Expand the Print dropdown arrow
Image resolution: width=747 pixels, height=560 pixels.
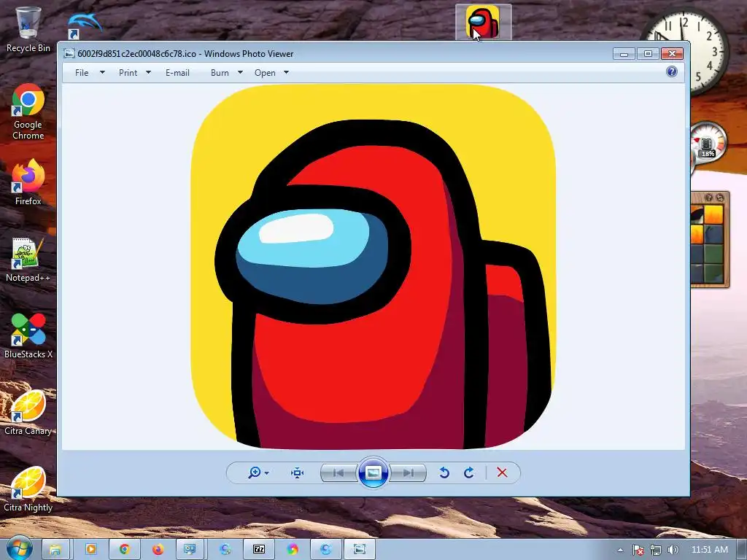tap(148, 73)
